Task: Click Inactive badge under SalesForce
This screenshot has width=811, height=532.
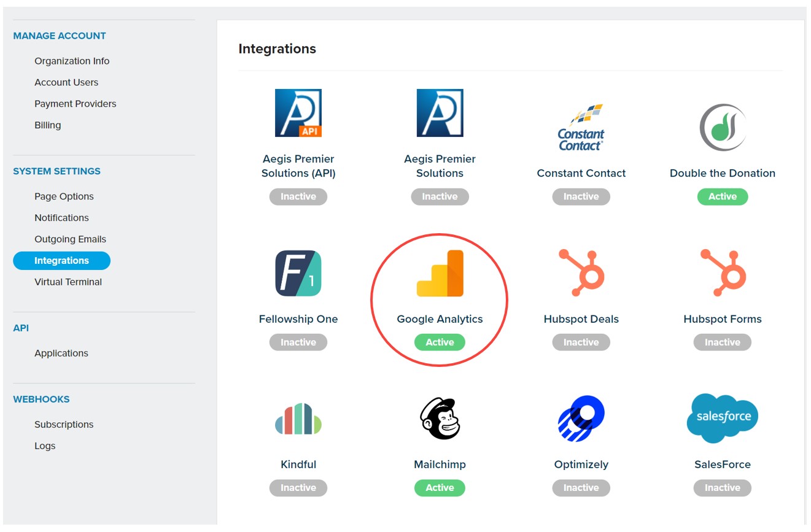Action: (x=722, y=488)
